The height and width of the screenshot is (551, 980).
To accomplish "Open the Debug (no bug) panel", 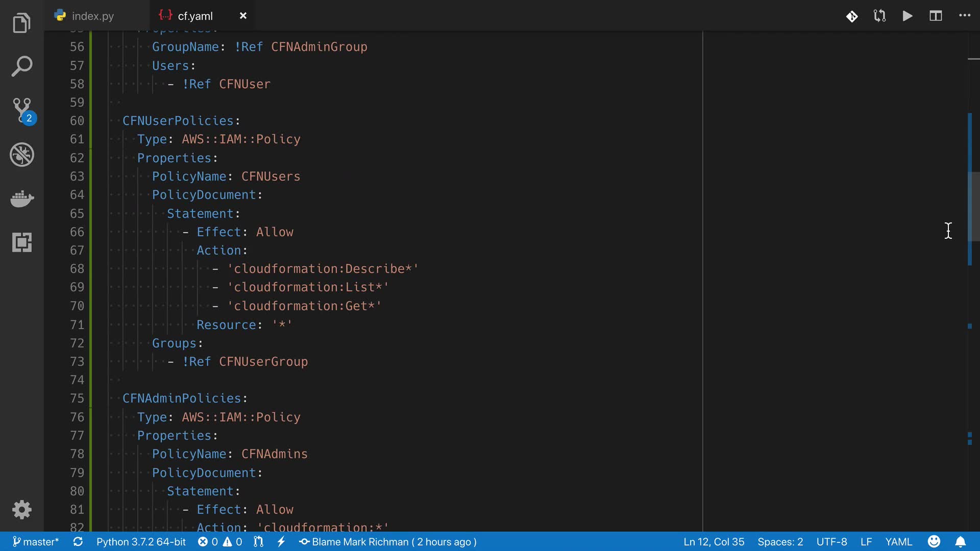I will coord(22,155).
